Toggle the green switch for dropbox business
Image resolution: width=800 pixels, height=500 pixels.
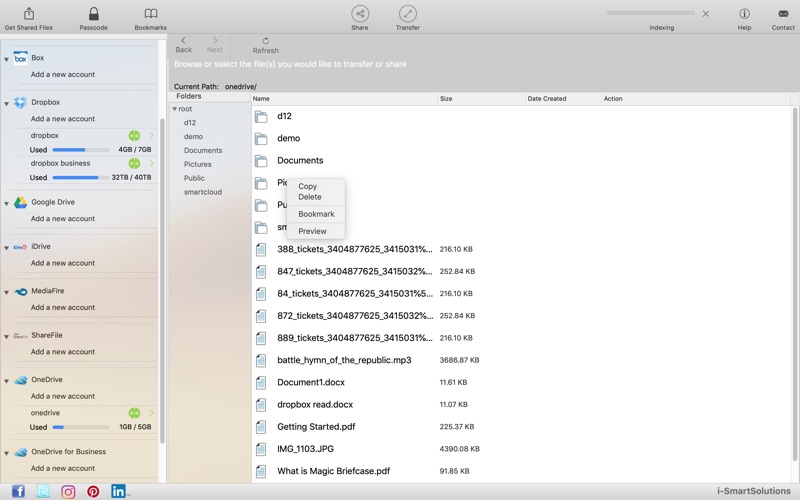pos(134,163)
